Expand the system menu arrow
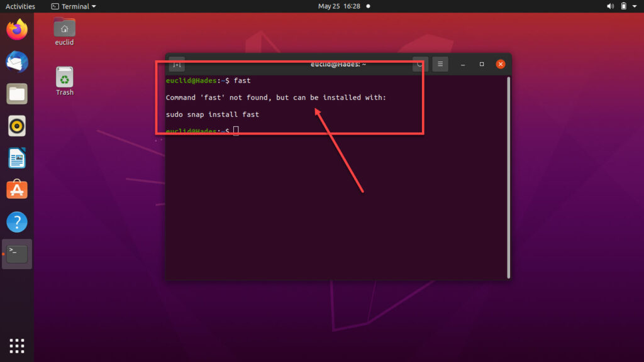This screenshot has height=362, width=644. (635, 6)
